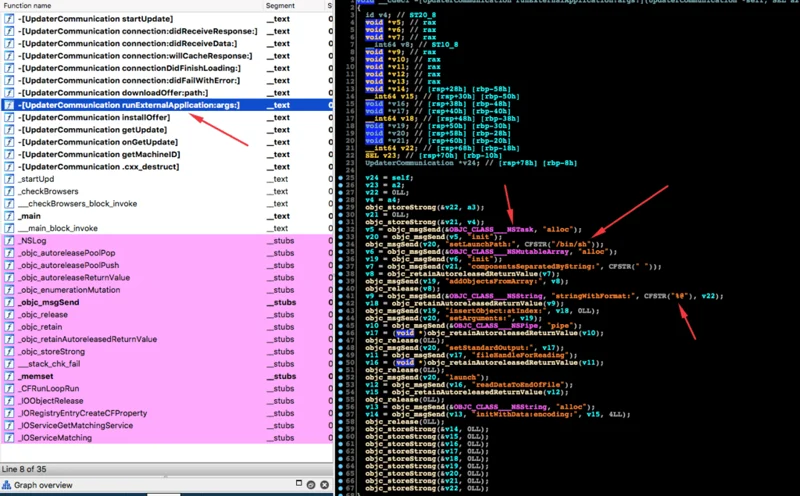
Task: Select connection:didFailWithError: function
Action: click(x=129, y=80)
